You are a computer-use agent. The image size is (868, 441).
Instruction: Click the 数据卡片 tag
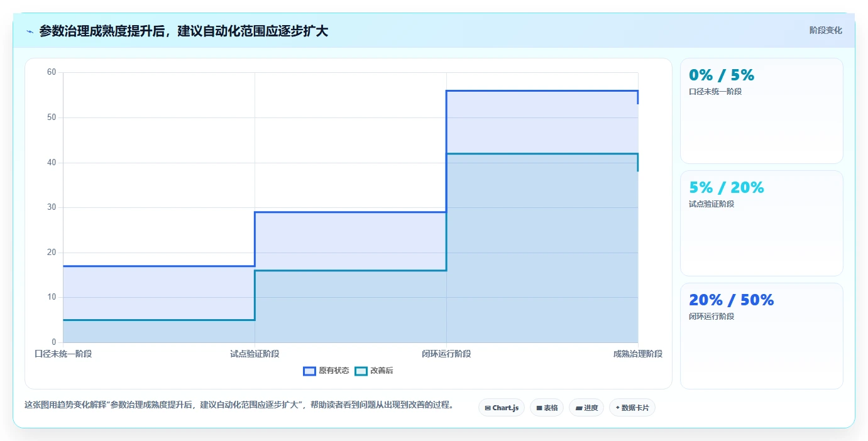coord(632,408)
